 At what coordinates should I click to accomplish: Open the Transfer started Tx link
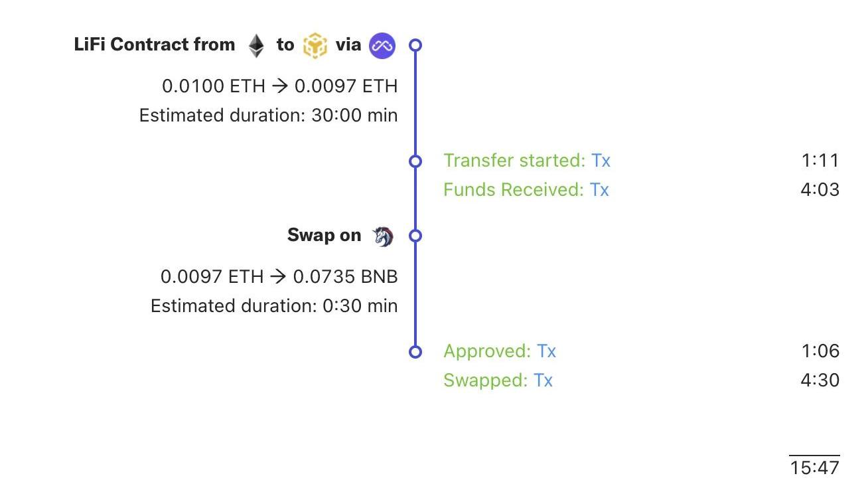point(601,161)
